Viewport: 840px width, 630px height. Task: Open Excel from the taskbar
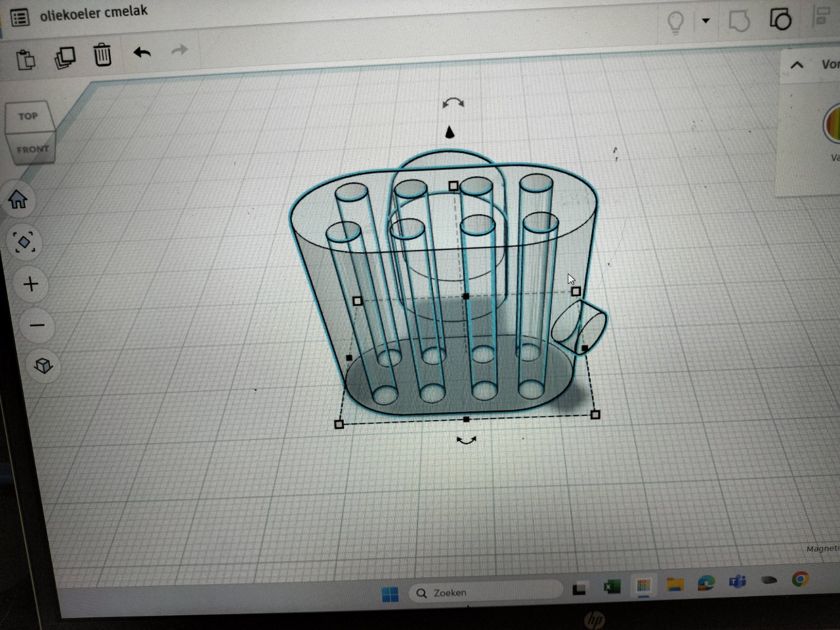point(612,587)
